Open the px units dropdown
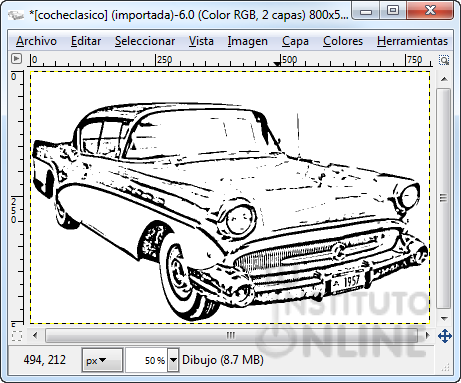Screen dimensions: 461x383 pyautogui.click(x=103, y=360)
